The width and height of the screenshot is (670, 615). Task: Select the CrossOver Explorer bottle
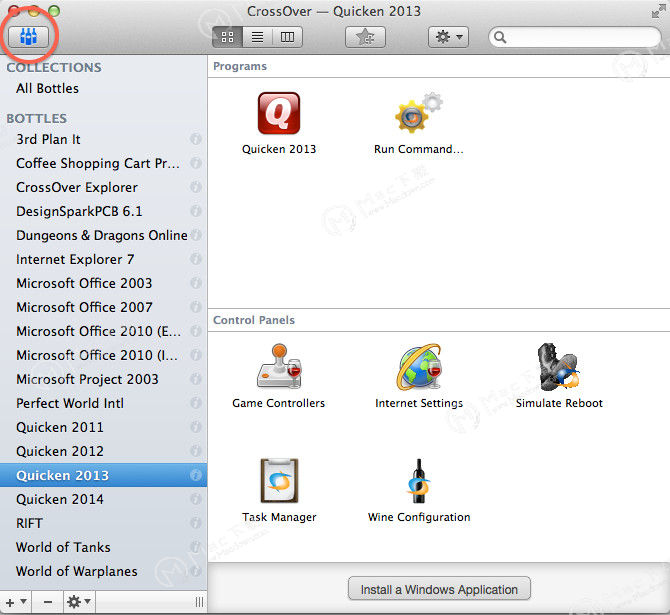[x=103, y=187]
